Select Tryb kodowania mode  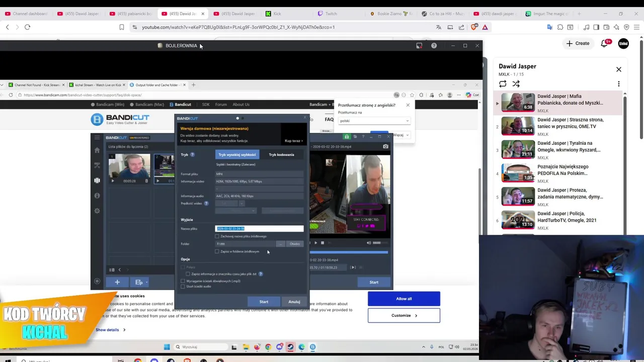[x=281, y=155]
